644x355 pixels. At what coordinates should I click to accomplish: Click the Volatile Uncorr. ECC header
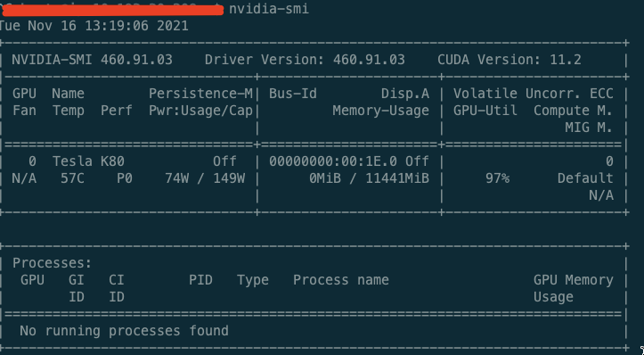click(534, 94)
